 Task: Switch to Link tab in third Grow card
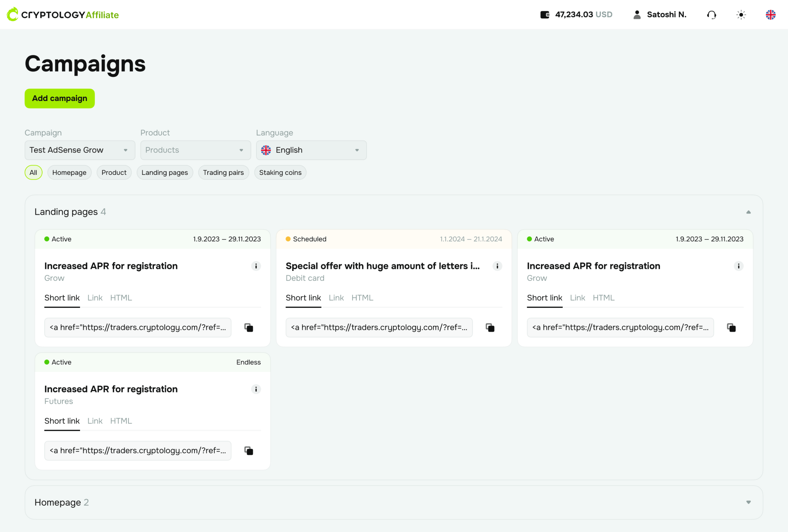[577, 298]
